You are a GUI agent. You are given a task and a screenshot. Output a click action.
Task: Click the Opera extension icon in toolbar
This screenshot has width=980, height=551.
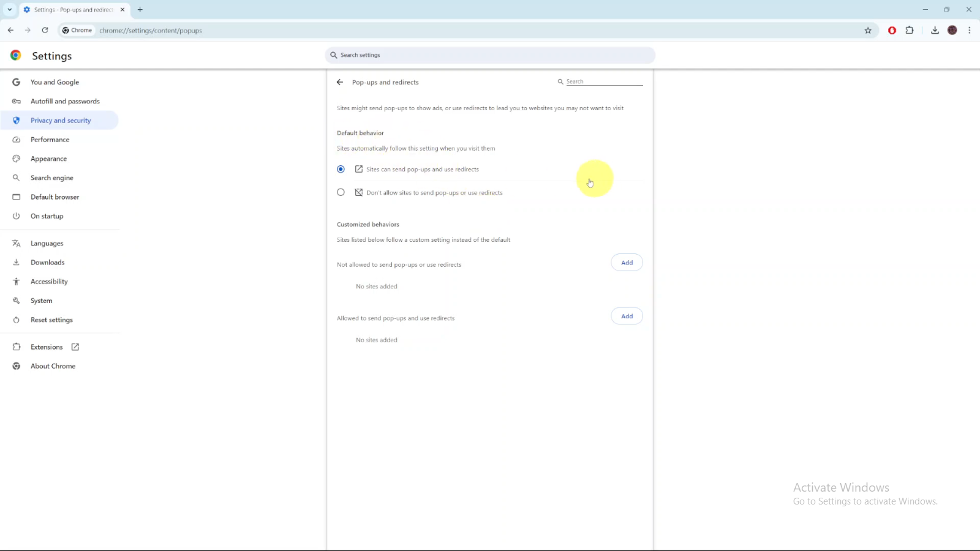pos(892,31)
